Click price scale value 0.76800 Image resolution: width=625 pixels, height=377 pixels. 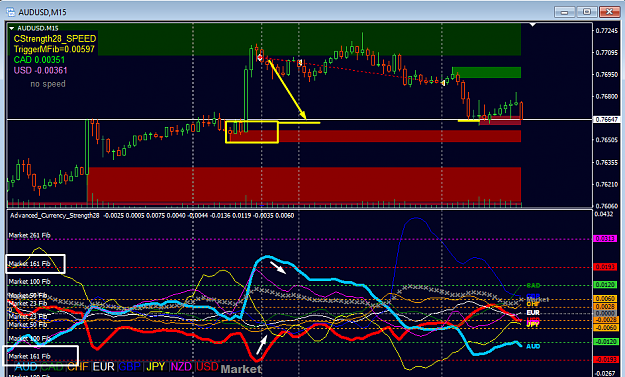coord(607,96)
